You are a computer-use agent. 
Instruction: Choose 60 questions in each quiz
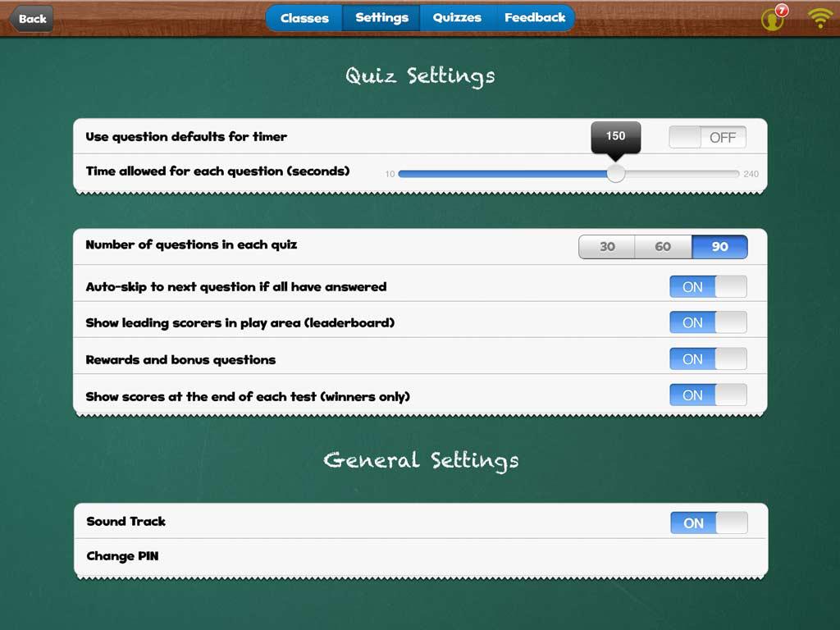663,246
